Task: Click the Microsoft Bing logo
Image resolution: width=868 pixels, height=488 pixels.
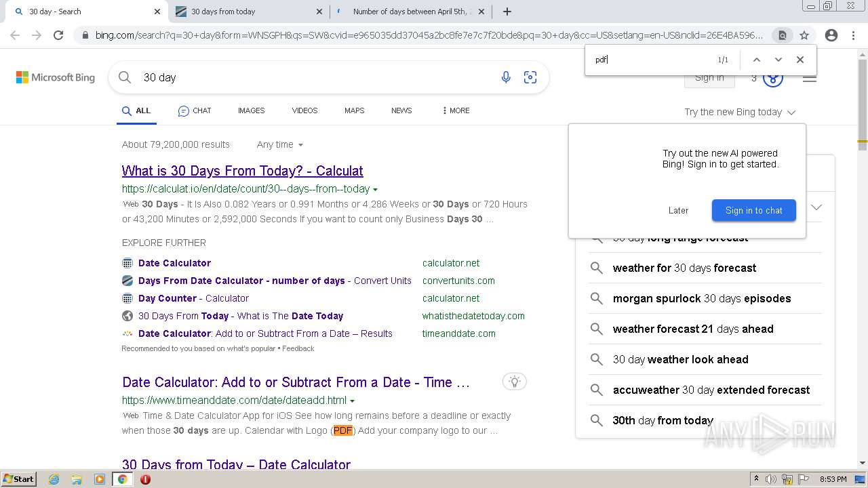Action: tap(56, 77)
